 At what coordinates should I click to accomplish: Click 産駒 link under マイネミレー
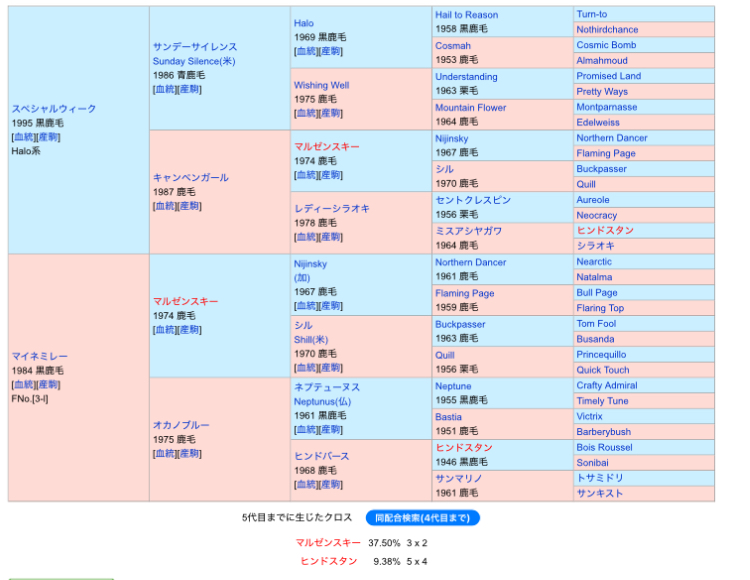pos(49,385)
